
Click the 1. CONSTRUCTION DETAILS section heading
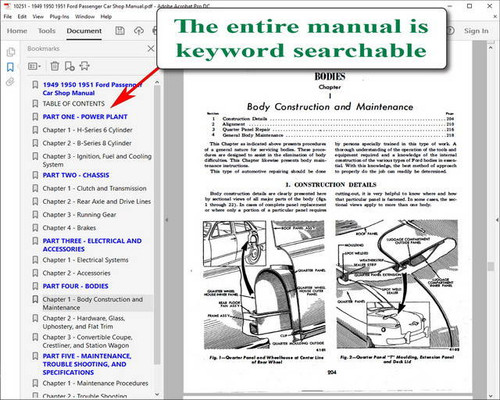[331, 184]
